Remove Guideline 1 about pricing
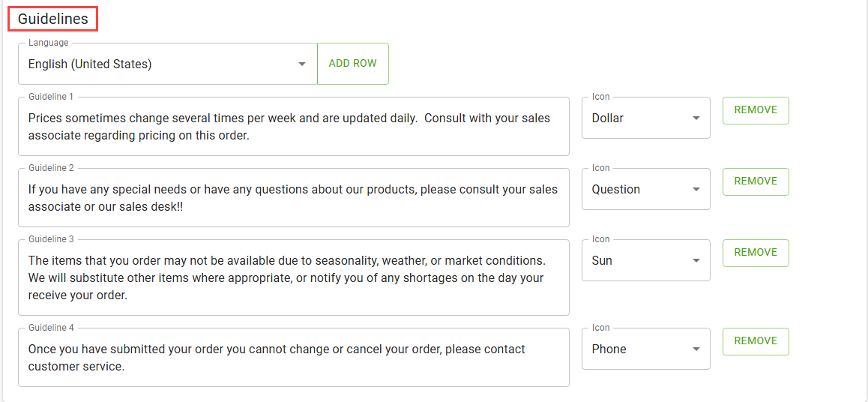Screen dimensions: 868x402 [756, 110]
